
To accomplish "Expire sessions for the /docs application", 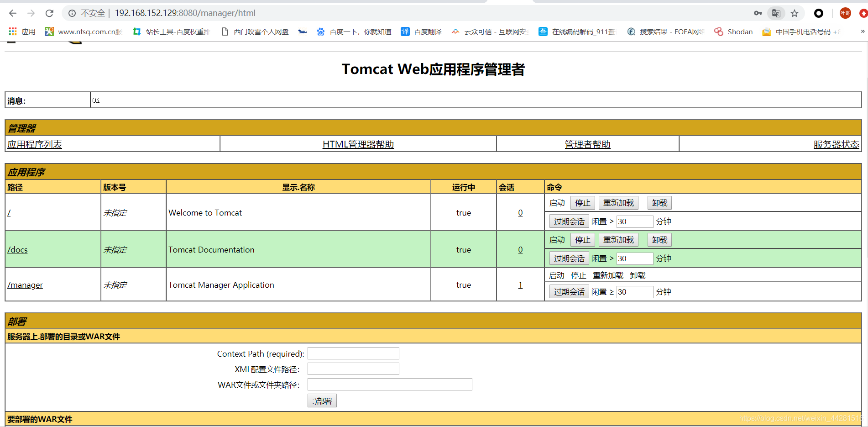I will [569, 258].
